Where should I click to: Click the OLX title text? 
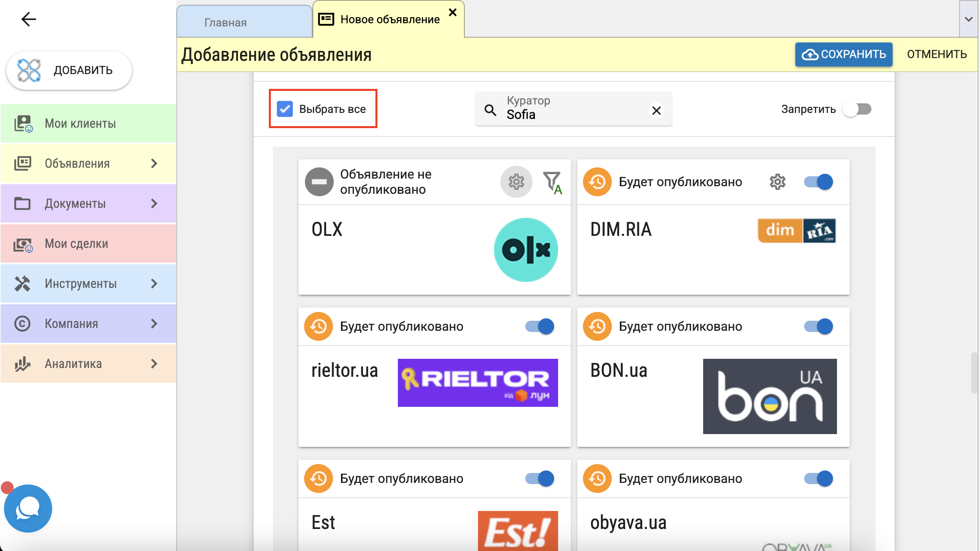[327, 229]
